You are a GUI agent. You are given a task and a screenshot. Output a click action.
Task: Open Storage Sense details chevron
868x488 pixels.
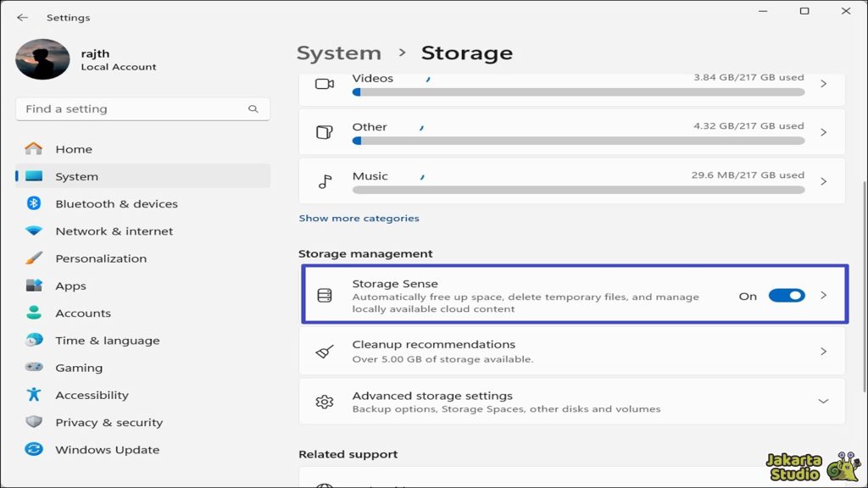823,296
